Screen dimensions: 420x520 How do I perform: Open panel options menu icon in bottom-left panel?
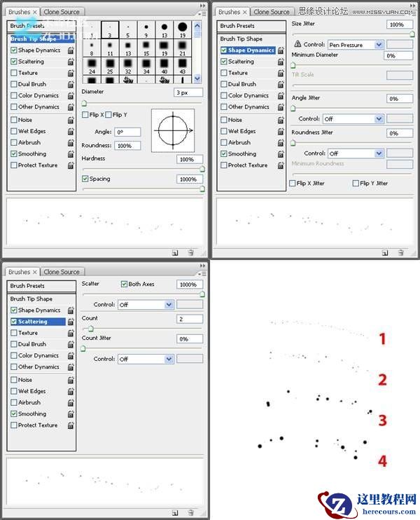[202, 273]
